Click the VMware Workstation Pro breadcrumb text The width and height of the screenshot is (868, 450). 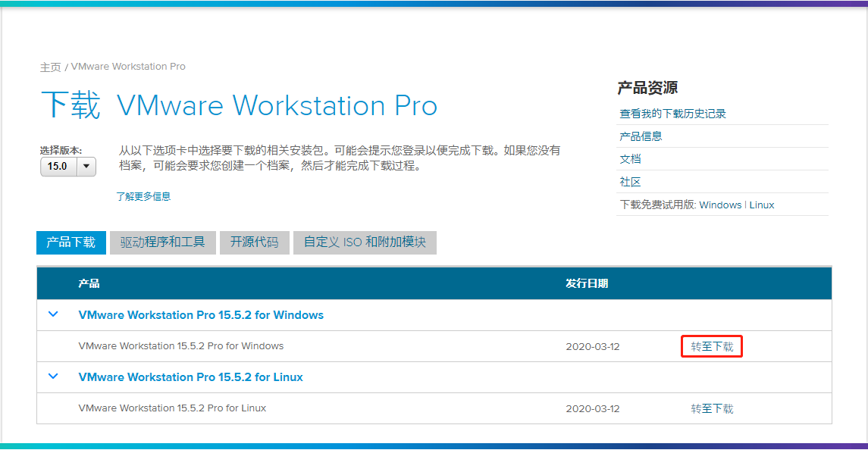coord(128,67)
